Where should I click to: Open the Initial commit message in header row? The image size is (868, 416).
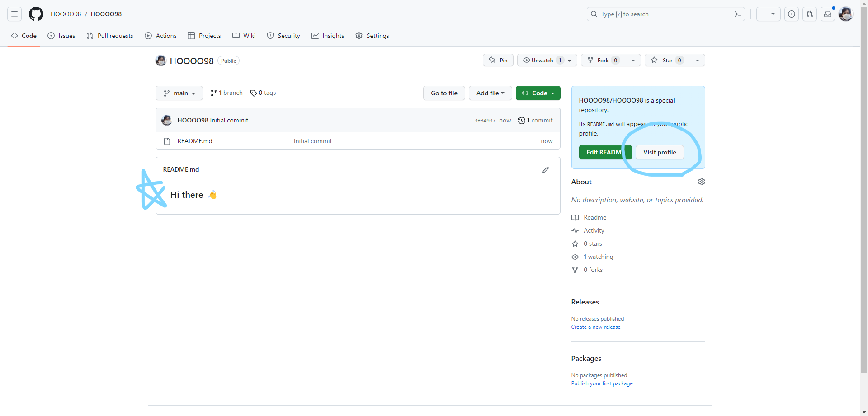click(x=229, y=120)
